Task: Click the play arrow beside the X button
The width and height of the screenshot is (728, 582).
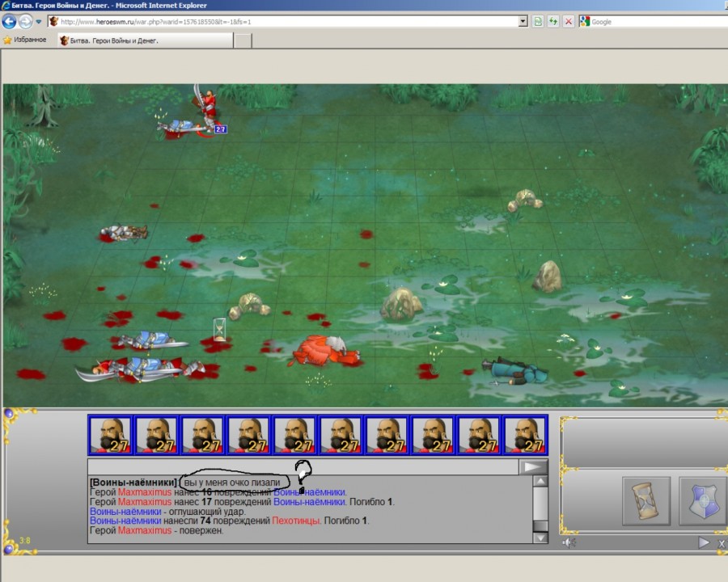Action: [704, 542]
